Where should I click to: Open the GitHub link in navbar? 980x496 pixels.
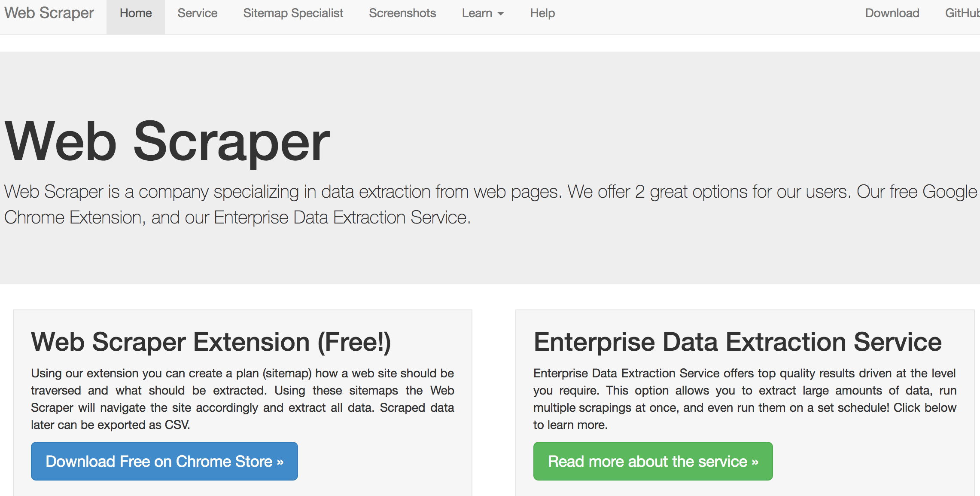962,13
